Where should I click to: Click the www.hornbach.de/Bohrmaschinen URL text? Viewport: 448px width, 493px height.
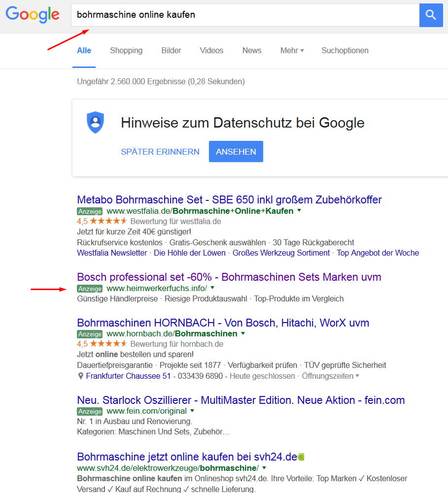click(x=172, y=333)
